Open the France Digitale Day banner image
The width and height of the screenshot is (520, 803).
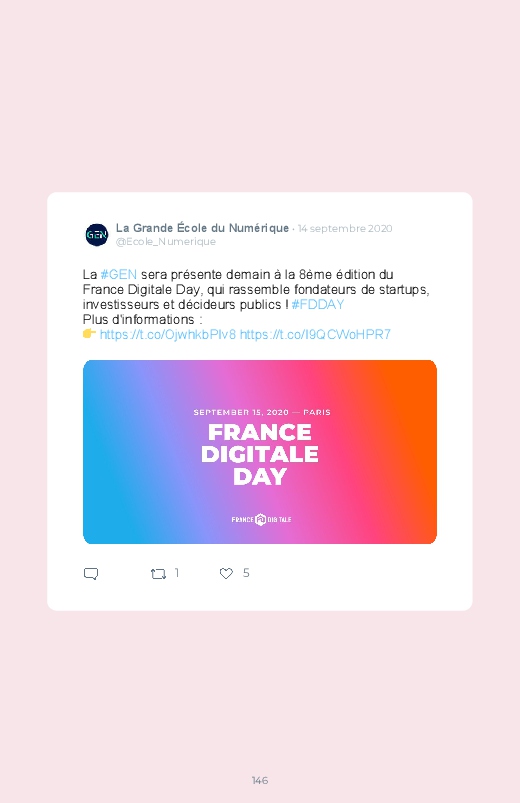pyautogui.click(x=260, y=452)
